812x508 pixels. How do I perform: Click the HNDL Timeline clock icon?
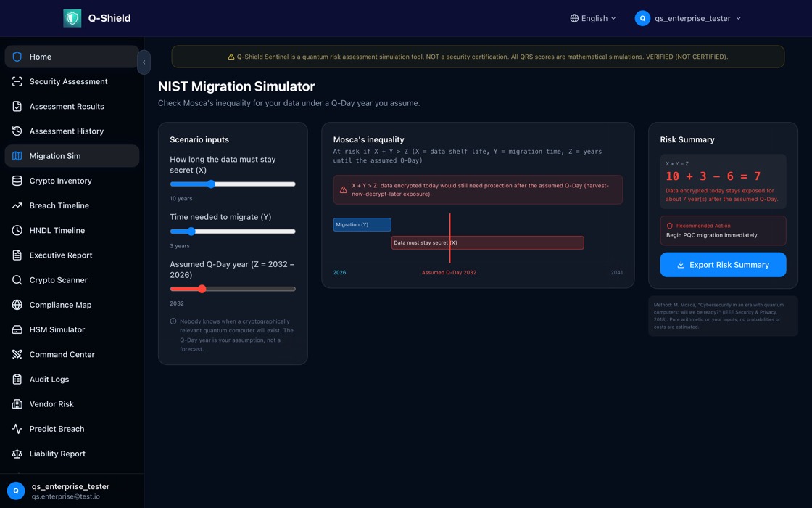[17, 230]
